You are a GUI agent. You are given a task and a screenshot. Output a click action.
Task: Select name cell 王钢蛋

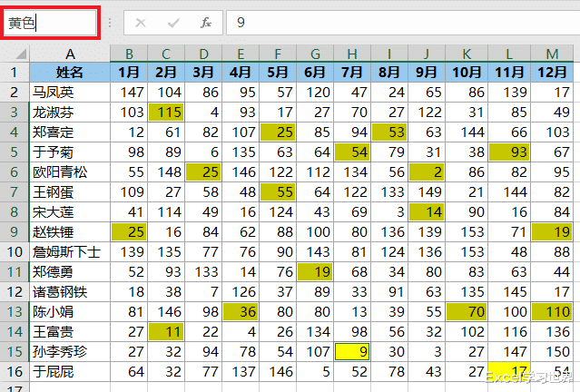click(x=70, y=192)
